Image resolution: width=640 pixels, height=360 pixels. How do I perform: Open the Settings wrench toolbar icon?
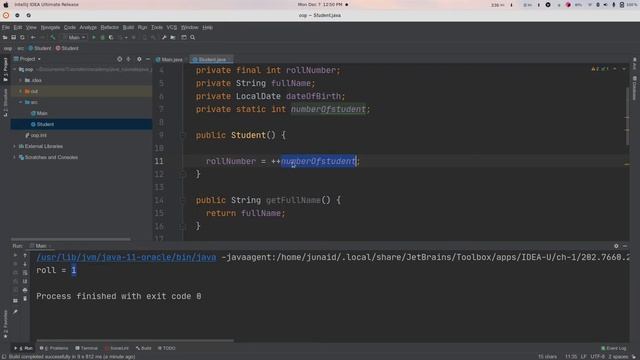pos(164,38)
